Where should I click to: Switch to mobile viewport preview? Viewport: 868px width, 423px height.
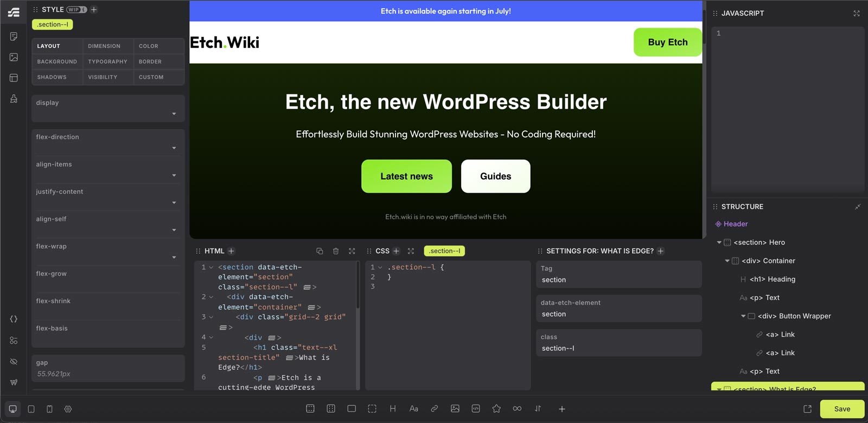(x=49, y=409)
